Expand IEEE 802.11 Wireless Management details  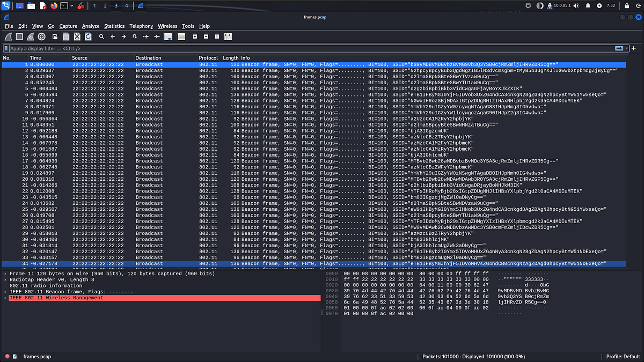pyautogui.click(x=4, y=297)
